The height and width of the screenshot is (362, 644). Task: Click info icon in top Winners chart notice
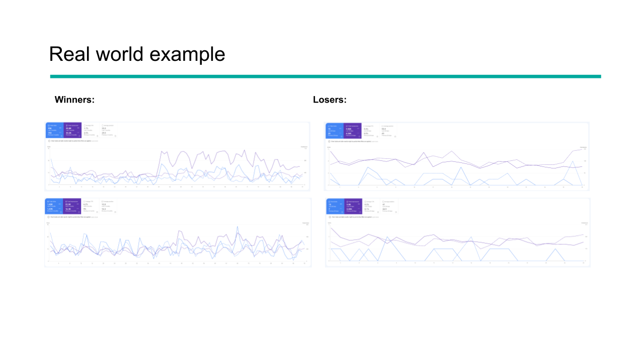pyautogui.click(x=49, y=141)
